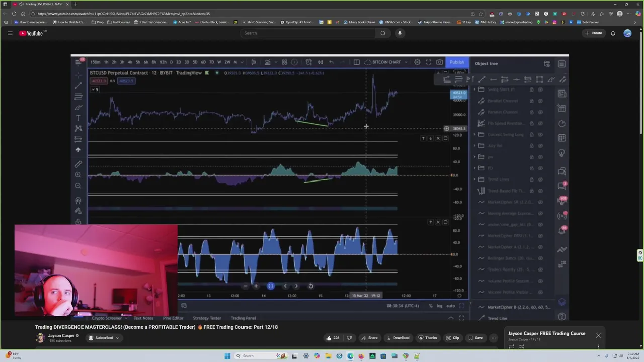Open the YouTube Create button
The height and width of the screenshot is (362, 644).
pos(593,33)
